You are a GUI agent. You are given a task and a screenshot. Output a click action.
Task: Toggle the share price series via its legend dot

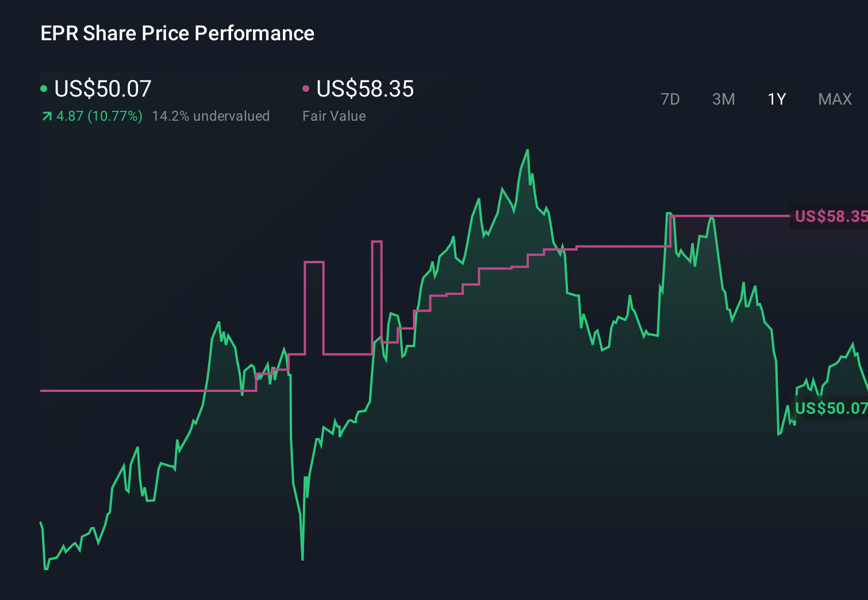(44, 88)
